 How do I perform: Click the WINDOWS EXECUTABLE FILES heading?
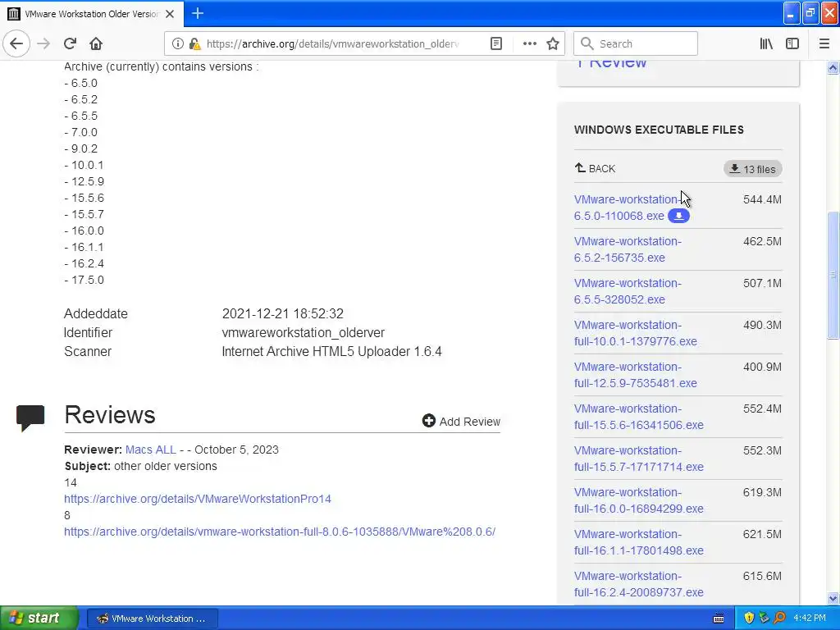click(659, 130)
